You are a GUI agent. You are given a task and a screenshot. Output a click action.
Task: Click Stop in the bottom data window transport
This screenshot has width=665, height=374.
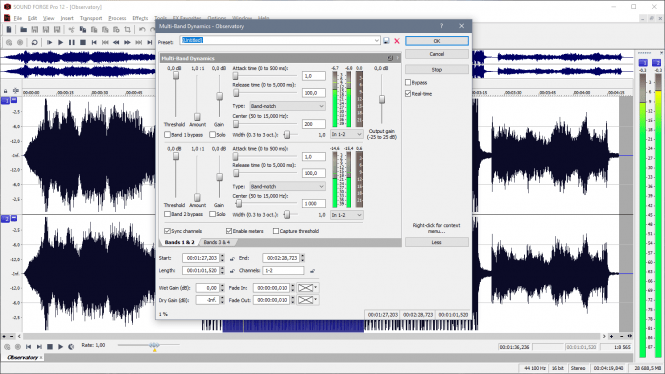(50, 347)
